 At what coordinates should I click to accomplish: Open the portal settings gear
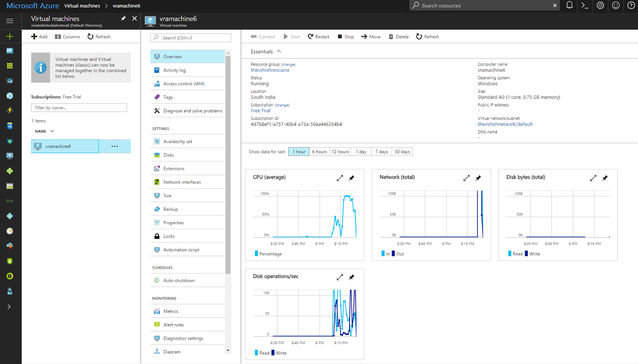(x=600, y=6)
